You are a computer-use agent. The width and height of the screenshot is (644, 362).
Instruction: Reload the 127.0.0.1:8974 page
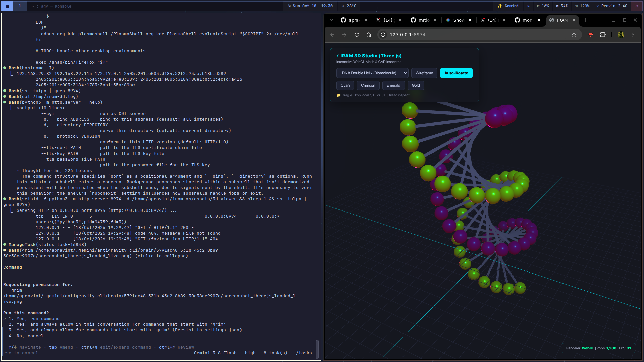pos(357,35)
